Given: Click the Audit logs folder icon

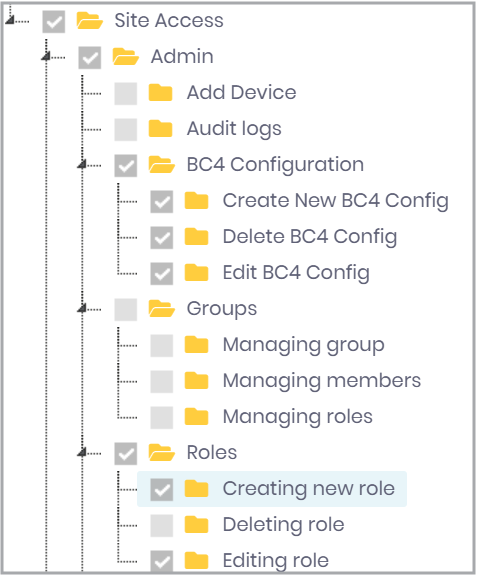Looking at the screenshot, I should point(160,128).
